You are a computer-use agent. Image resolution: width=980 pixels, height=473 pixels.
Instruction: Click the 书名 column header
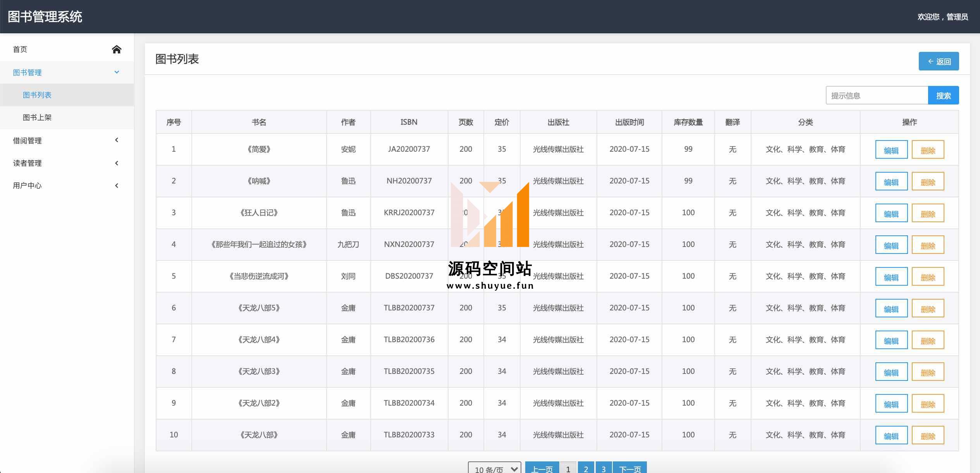(x=259, y=122)
